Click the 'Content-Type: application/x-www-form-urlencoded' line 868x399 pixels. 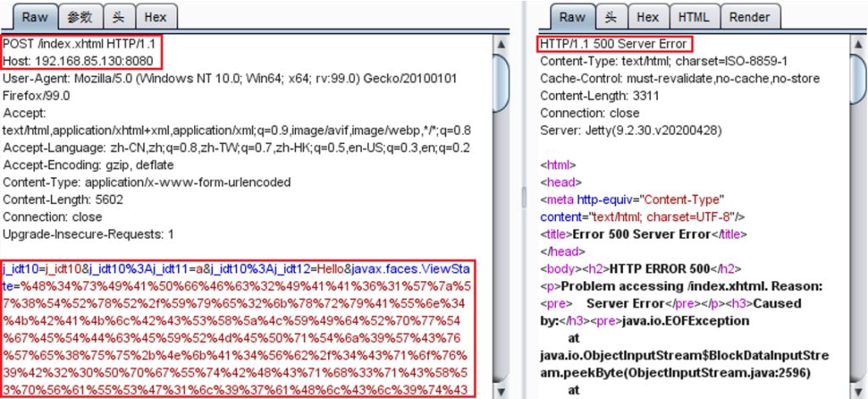click(x=147, y=182)
